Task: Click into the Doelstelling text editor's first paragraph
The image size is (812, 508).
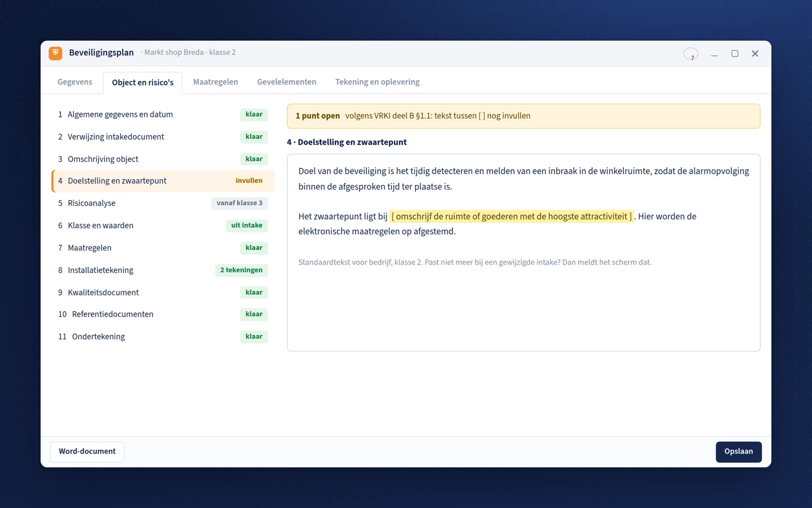Action: [523, 179]
